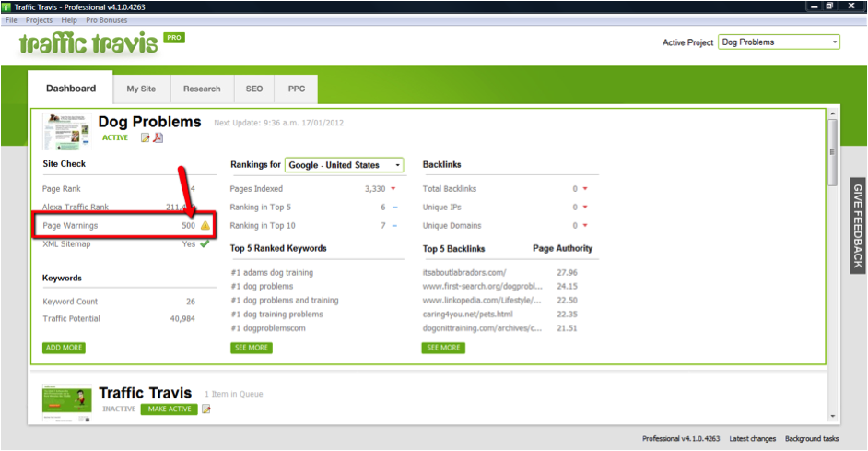Screen dimensions: 868x451
Task: Click the Professional v4.1.0.4263 status text
Action: pos(681,438)
